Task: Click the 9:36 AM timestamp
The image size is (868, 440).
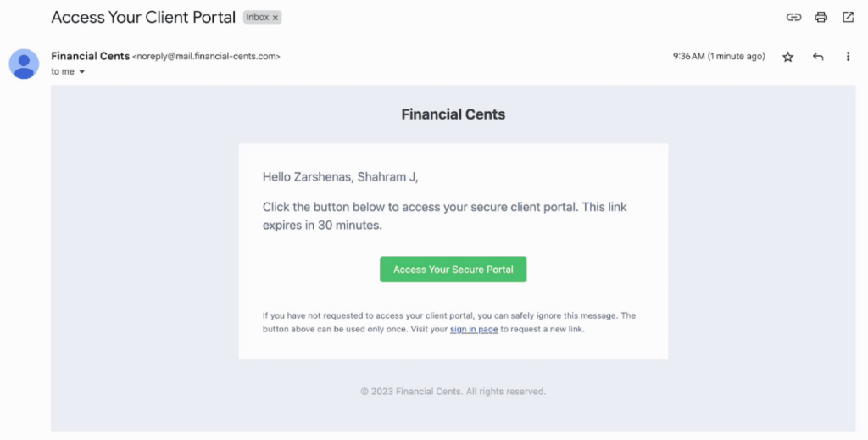Action: 719,57
